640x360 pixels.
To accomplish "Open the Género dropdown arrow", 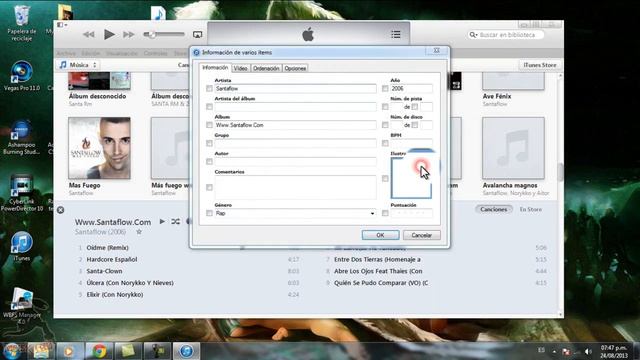I will coord(372,213).
